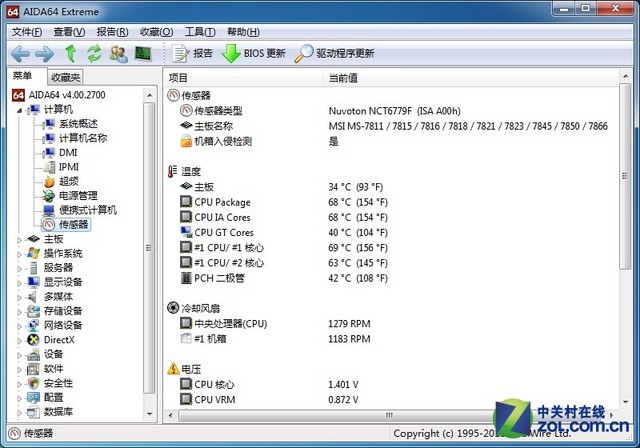Select the 中央处理器(CPU) fan row
Screen dimensions: 640x448
pyautogui.click(x=392, y=324)
